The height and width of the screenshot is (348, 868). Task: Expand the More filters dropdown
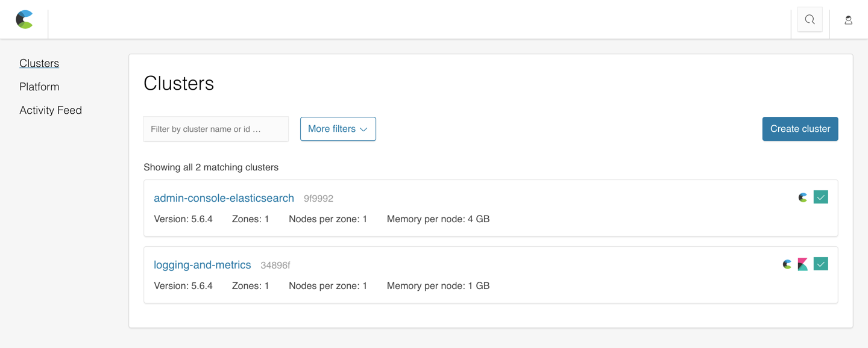pos(338,129)
